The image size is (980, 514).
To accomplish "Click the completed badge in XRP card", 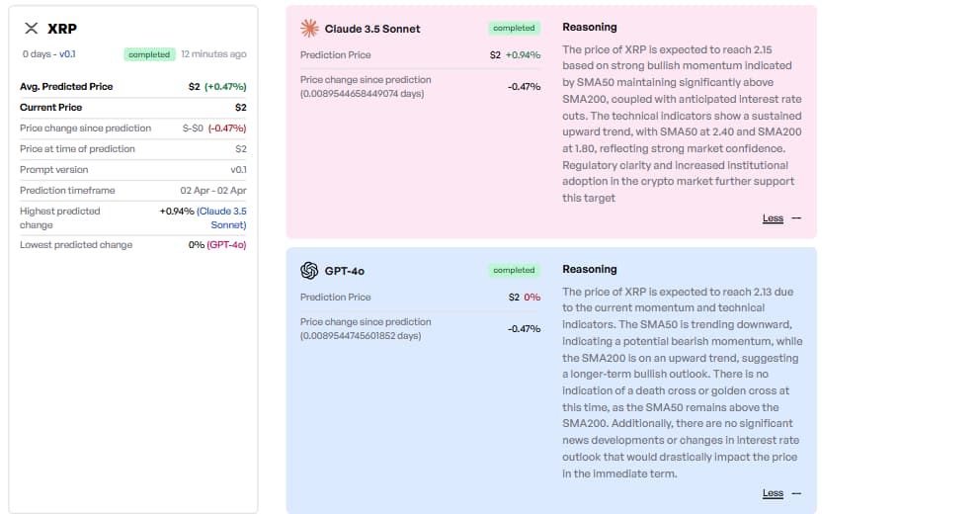I will click(x=149, y=54).
